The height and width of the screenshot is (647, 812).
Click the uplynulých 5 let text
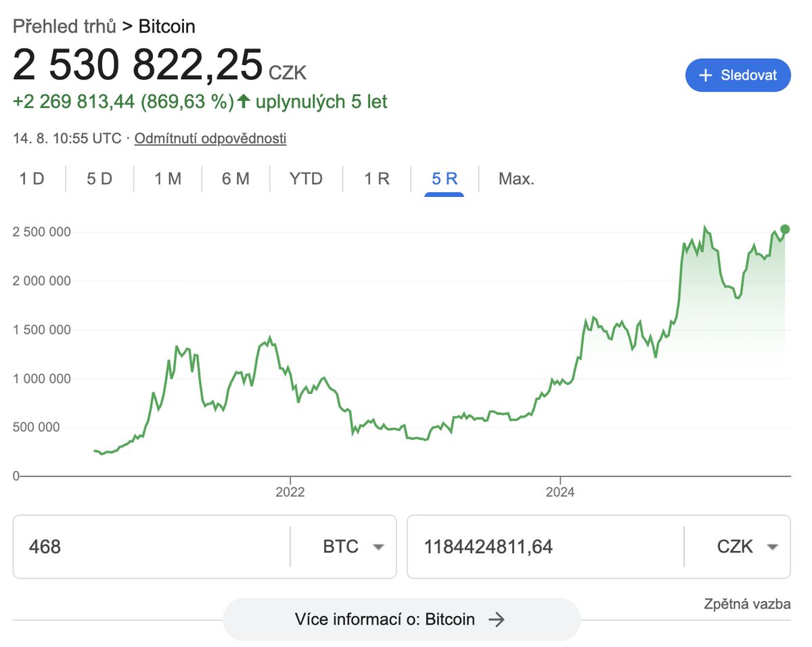pyautogui.click(x=321, y=102)
